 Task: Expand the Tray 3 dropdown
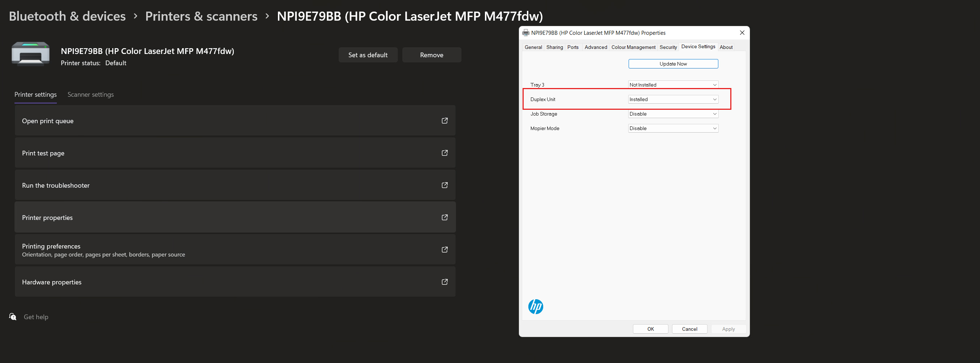pyautogui.click(x=673, y=85)
